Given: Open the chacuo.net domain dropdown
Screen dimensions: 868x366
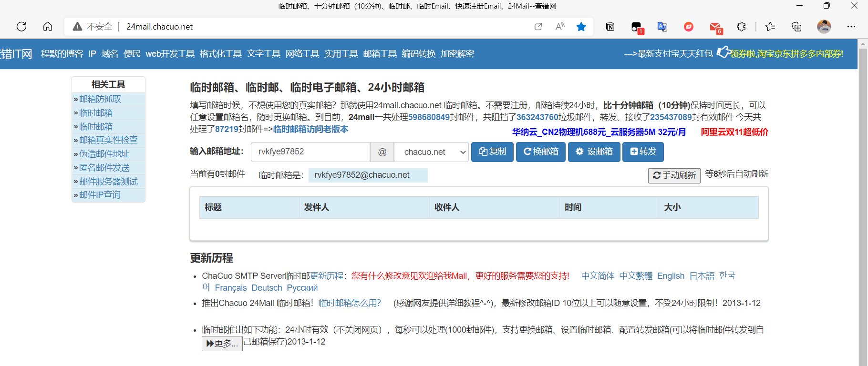Looking at the screenshot, I should 431,152.
